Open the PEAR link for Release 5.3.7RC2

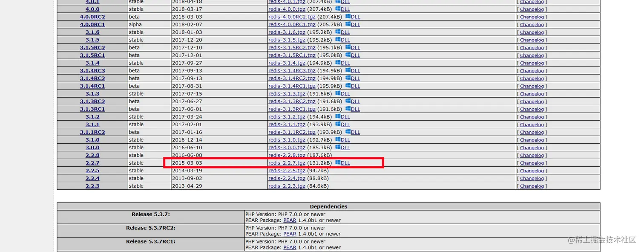pyautogui.click(x=290, y=234)
